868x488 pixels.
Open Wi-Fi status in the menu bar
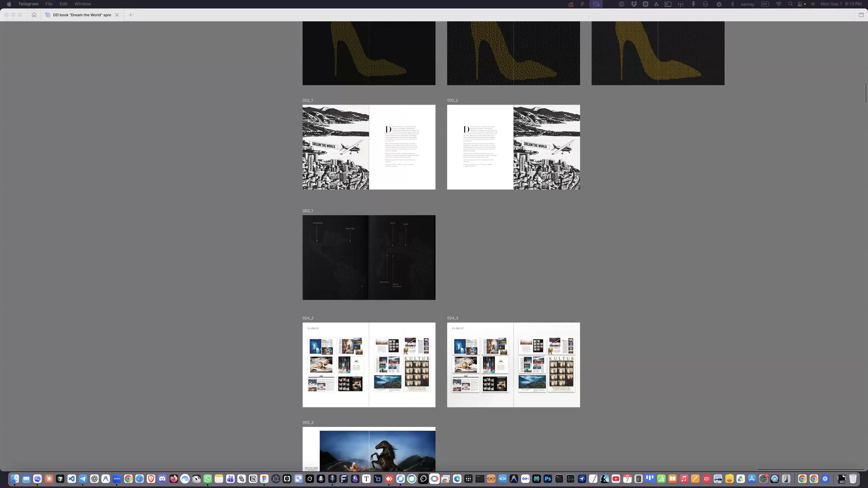(778, 4)
